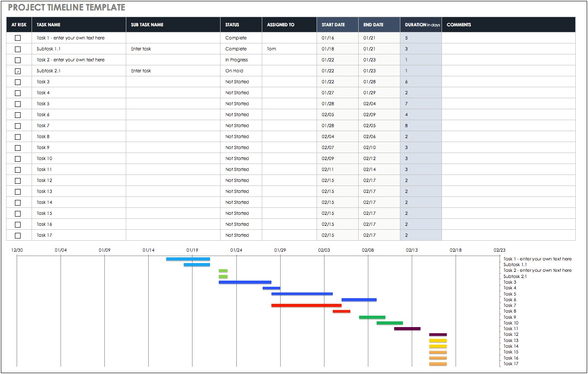Toggle At Risk checkbox for Subtask 1.1
The height and width of the screenshot is (374, 588).
18,49
